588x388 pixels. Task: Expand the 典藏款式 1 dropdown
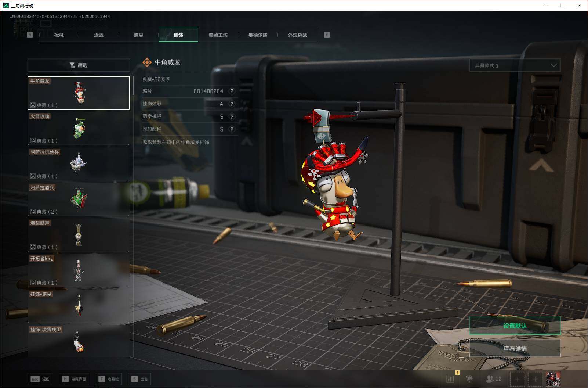tap(515, 65)
